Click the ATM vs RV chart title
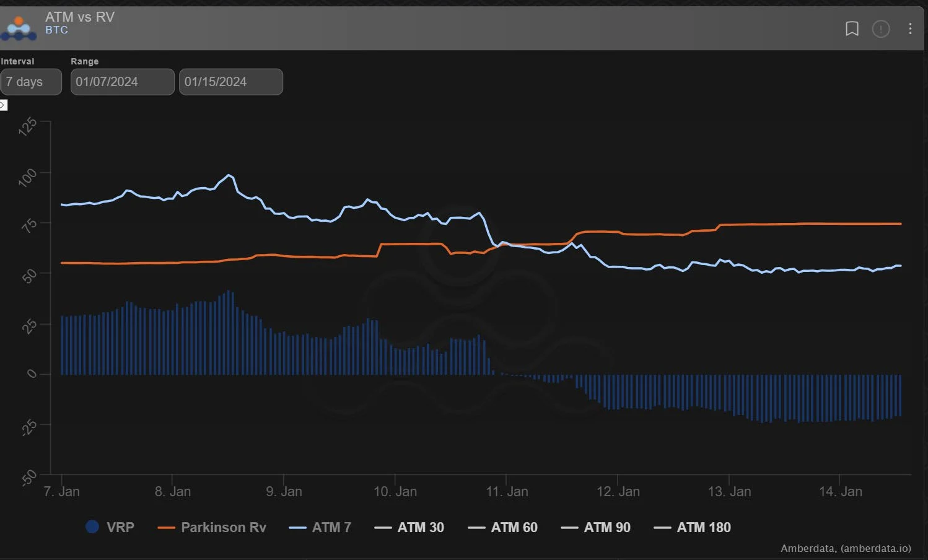The height and width of the screenshot is (560, 928). coord(80,17)
